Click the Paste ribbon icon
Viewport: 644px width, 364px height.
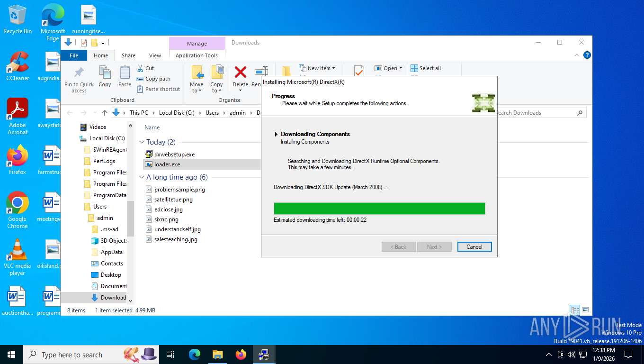(x=125, y=77)
